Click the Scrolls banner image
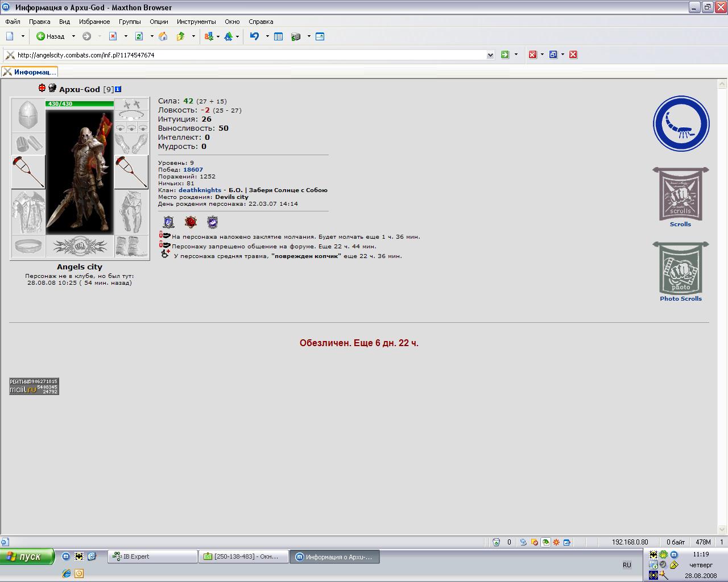728x582 pixels. tap(681, 194)
